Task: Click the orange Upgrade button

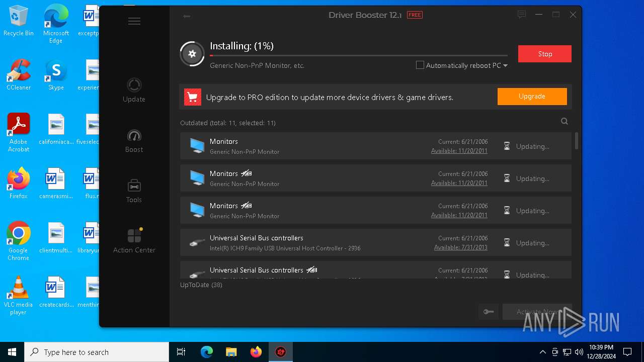Action: (532, 97)
